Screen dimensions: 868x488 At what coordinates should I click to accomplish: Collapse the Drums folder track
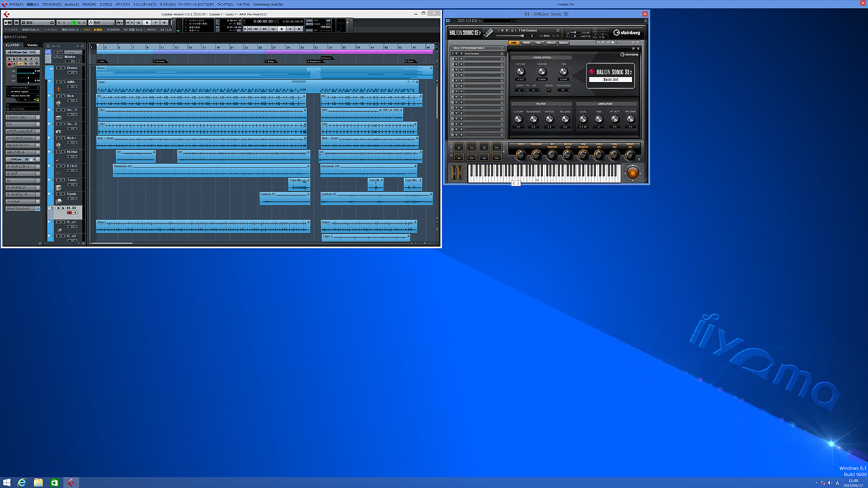[52, 68]
